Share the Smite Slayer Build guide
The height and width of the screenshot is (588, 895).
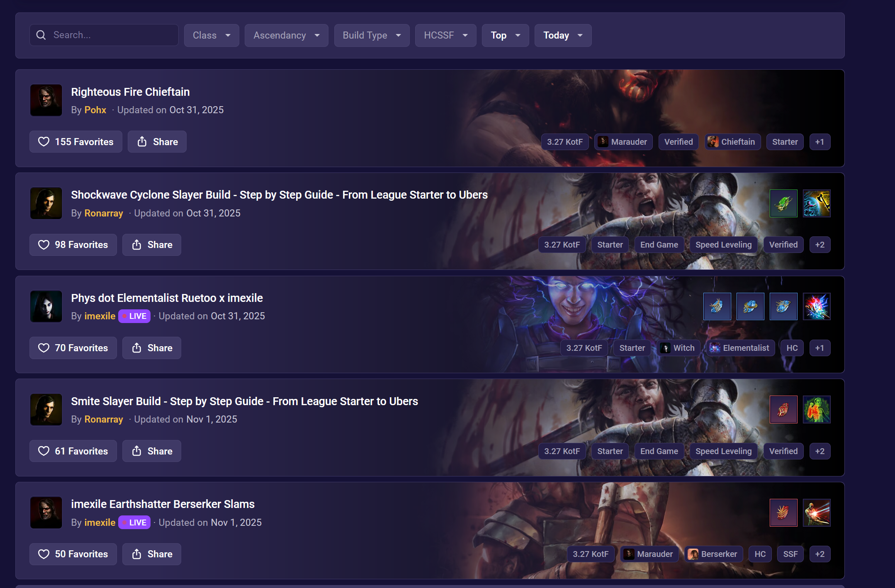(152, 451)
